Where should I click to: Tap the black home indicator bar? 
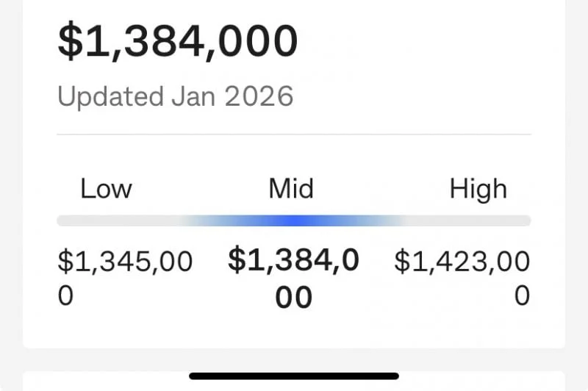tap(293, 376)
